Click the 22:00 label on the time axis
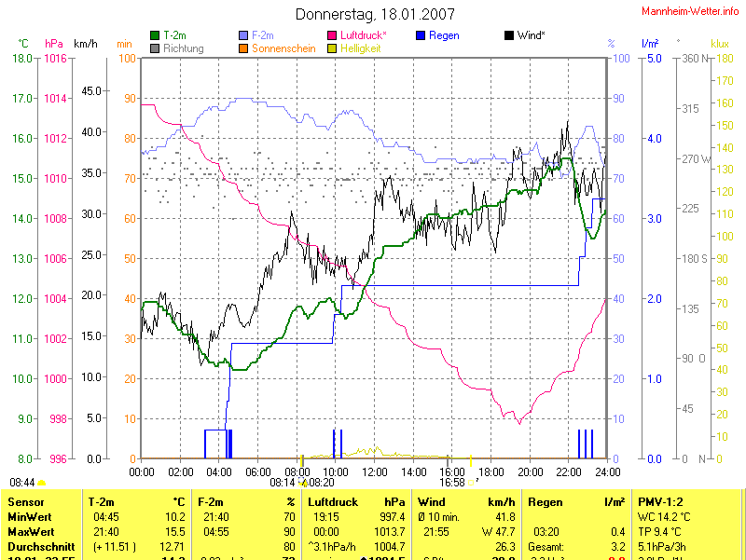The image size is (746, 560). 569,472
